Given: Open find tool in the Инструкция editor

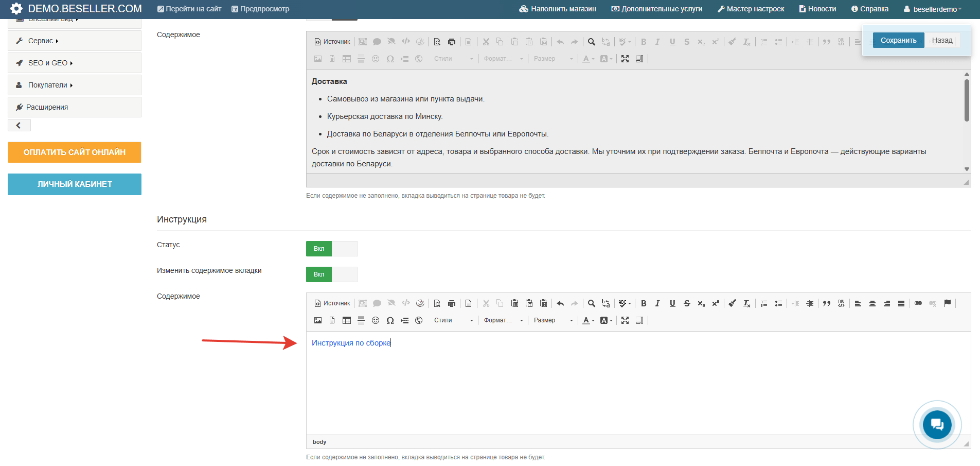Looking at the screenshot, I should click(592, 303).
